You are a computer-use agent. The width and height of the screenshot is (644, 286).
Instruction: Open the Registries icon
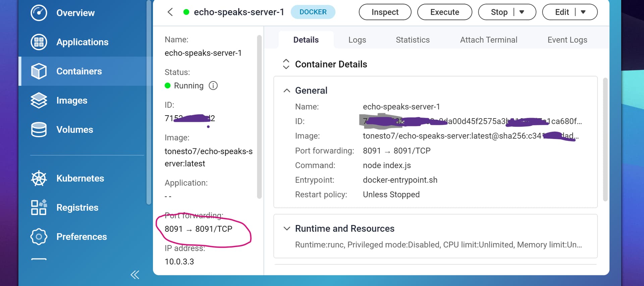click(x=39, y=208)
